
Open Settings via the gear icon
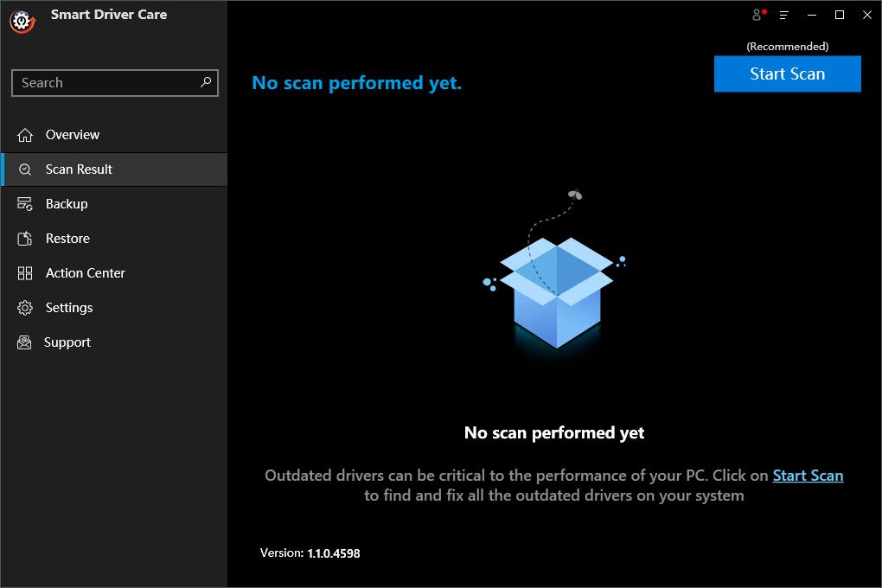(24, 308)
